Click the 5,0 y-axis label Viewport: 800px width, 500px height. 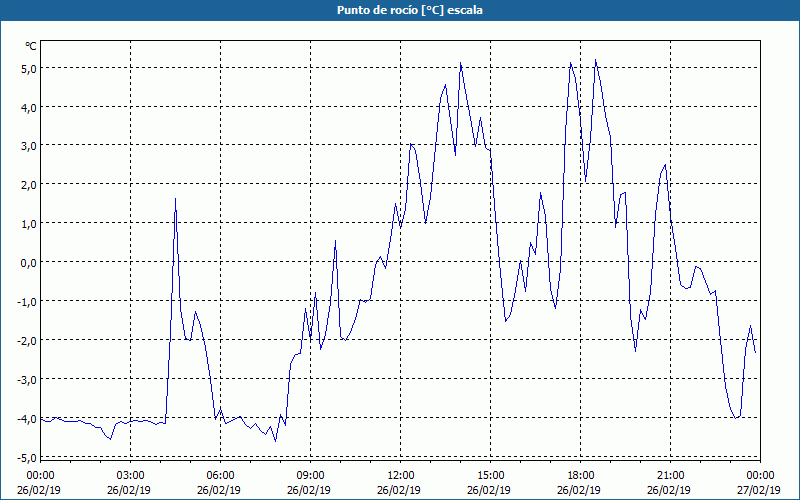(28, 69)
